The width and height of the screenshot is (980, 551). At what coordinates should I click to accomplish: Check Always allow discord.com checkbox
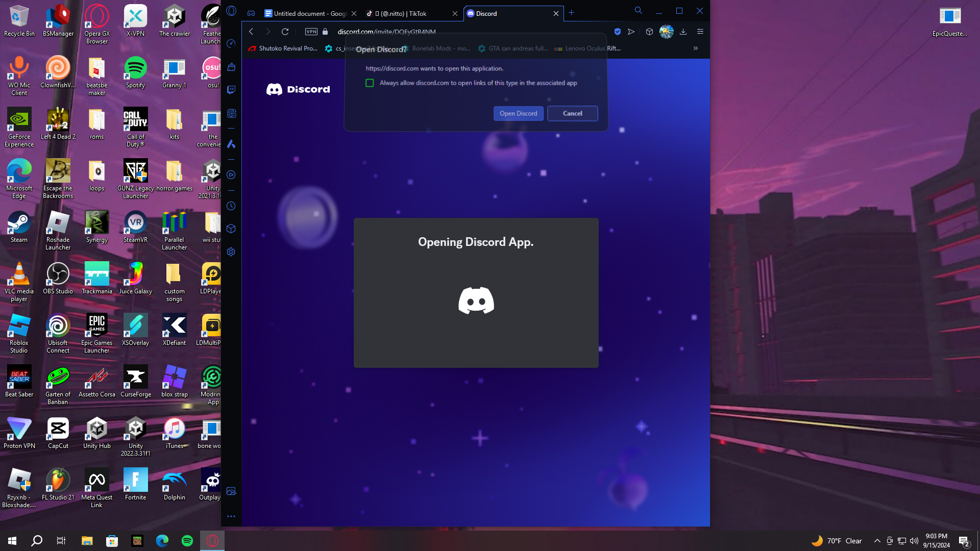[x=370, y=83]
